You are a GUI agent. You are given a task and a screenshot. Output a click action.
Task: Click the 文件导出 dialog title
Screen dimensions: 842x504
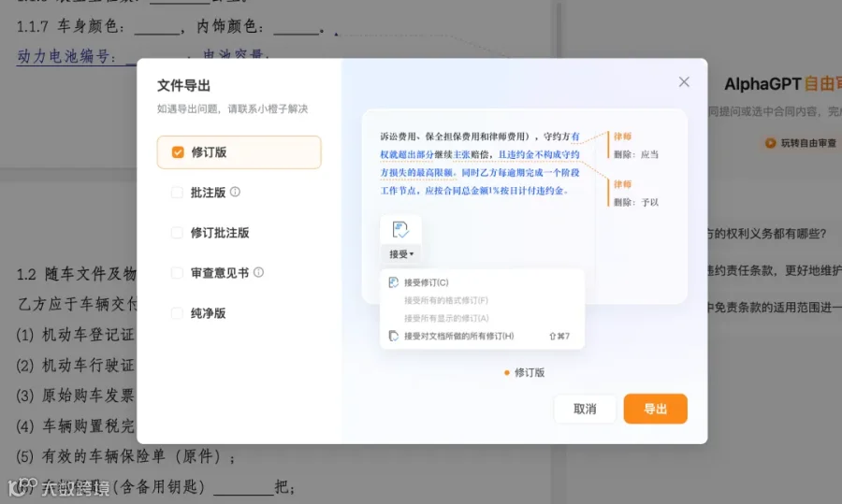pyautogui.click(x=183, y=85)
